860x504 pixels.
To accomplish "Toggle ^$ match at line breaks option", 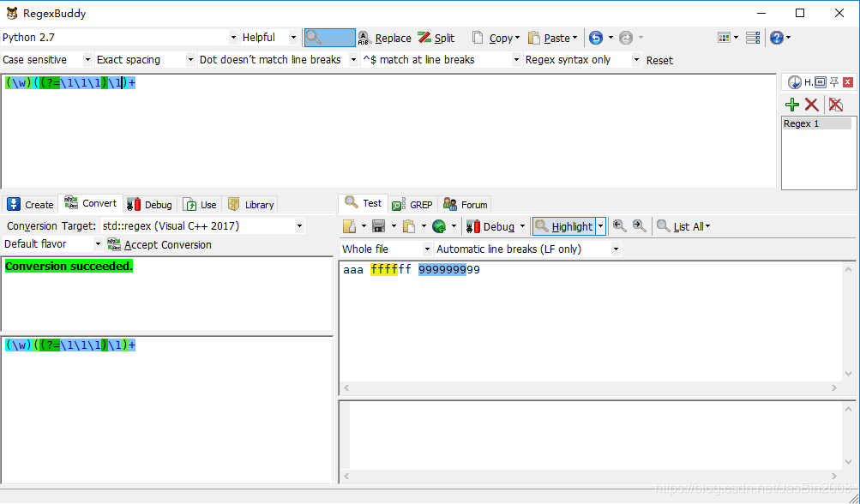I will (x=441, y=60).
